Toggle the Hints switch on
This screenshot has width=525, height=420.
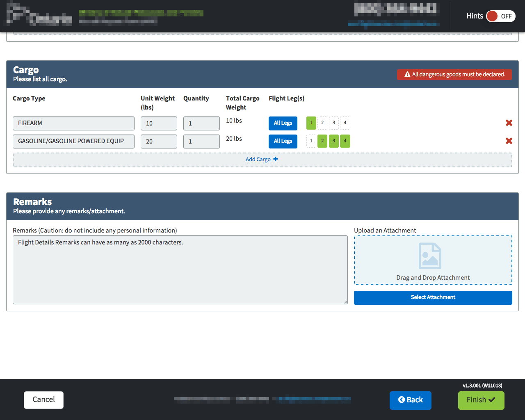pyautogui.click(x=500, y=16)
